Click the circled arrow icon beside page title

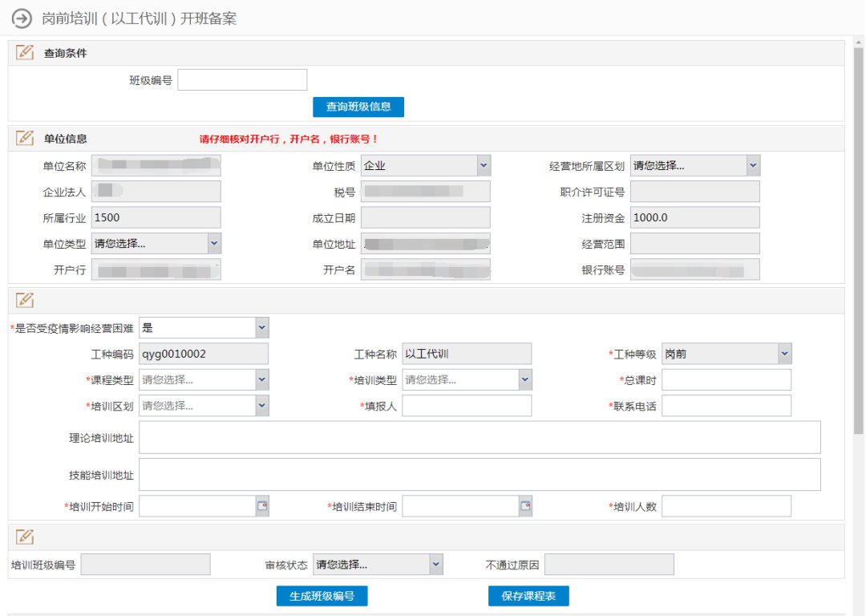click(22, 18)
